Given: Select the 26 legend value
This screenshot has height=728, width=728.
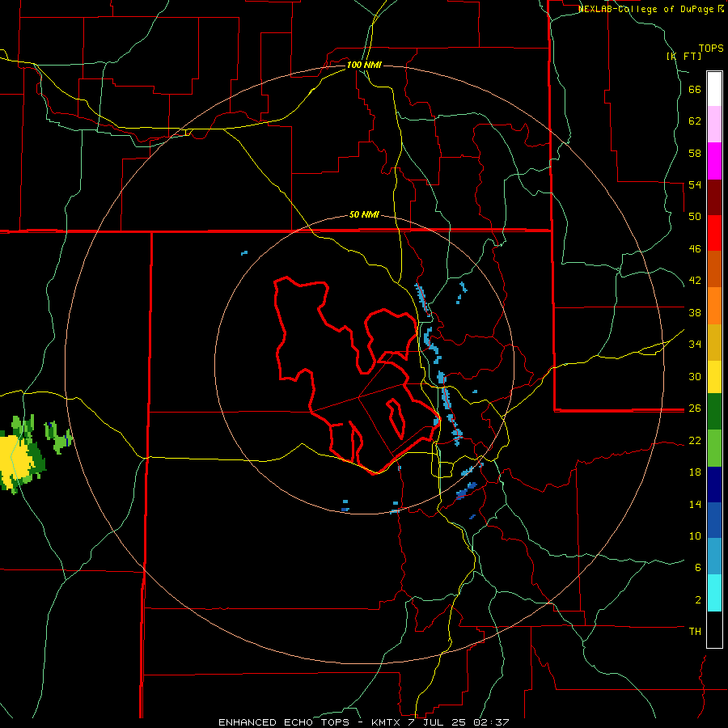Looking at the screenshot, I should coord(695,408).
